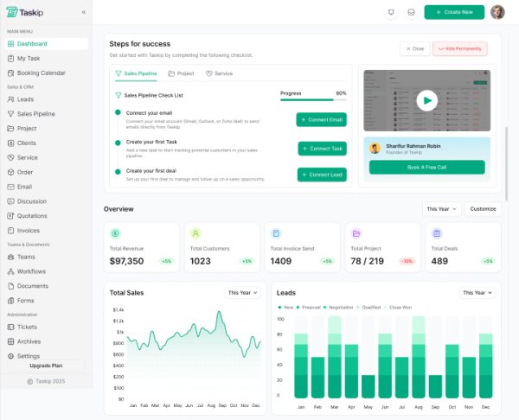Open the Overview This Year dropdown

coord(441,209)
